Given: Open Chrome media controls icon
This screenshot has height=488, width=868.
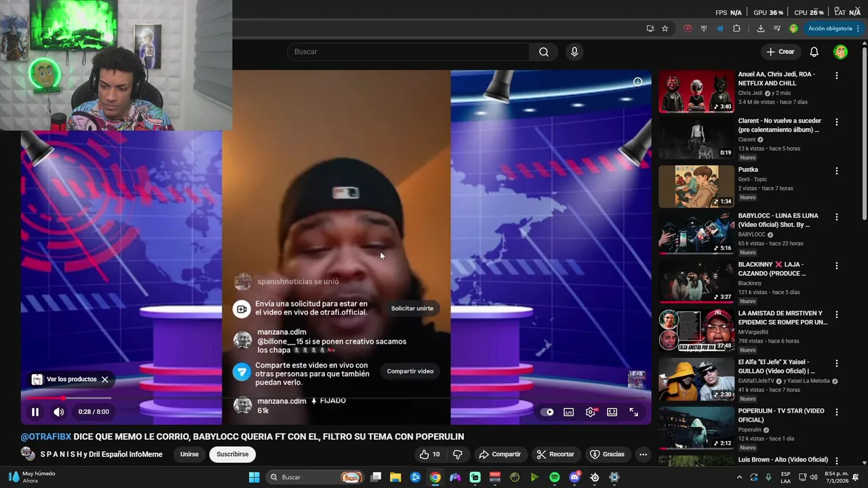Looking at the screenshot, I should [777, 28].
